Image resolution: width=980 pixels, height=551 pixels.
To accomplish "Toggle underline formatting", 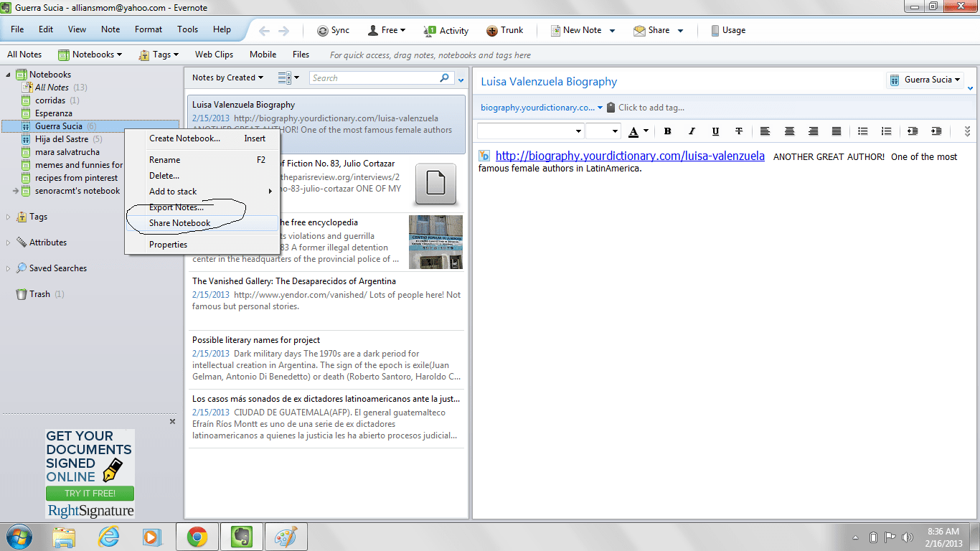I will (715, 131).
